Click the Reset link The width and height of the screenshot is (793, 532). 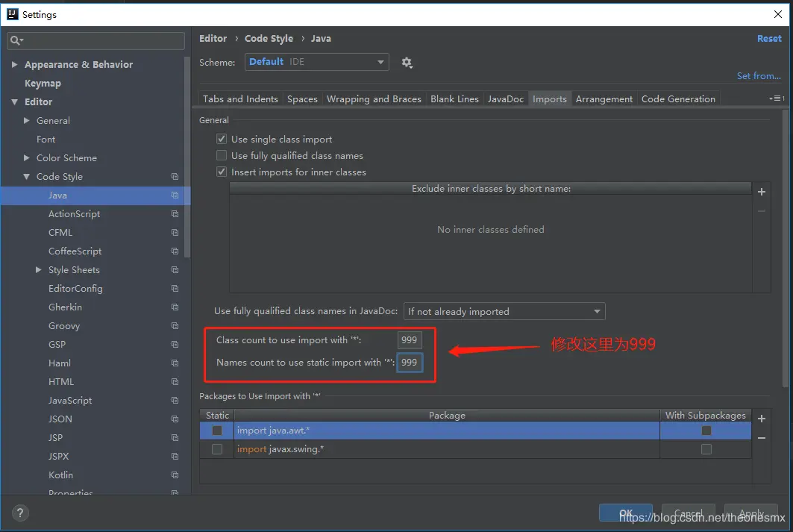click(x=768, y=39)
